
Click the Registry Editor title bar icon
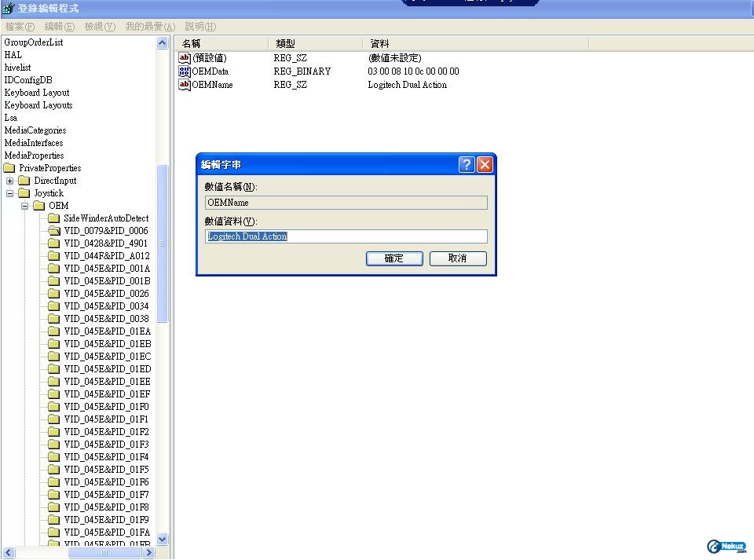point(8,8)
